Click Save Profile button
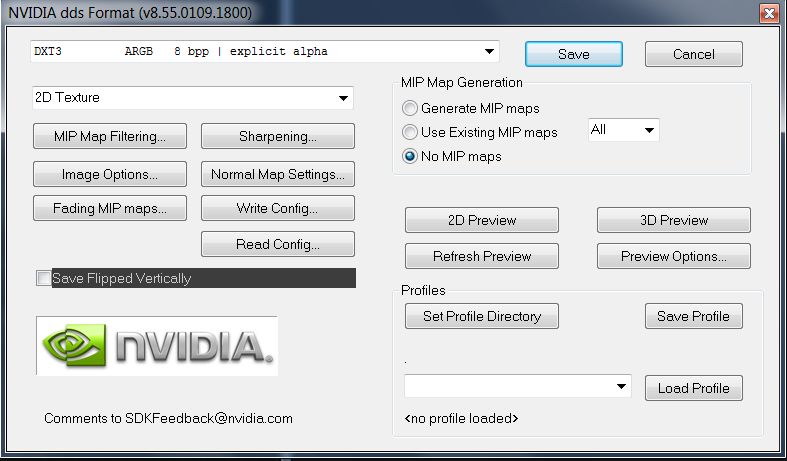 click(x=694, y=316)
